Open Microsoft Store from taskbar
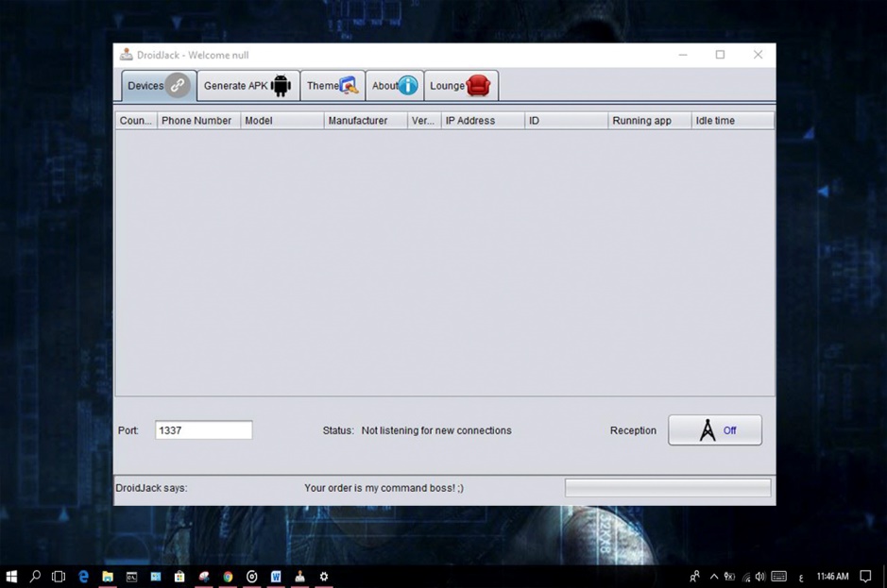This screenshot has width=887, height=588. click(x=179, y=576)
